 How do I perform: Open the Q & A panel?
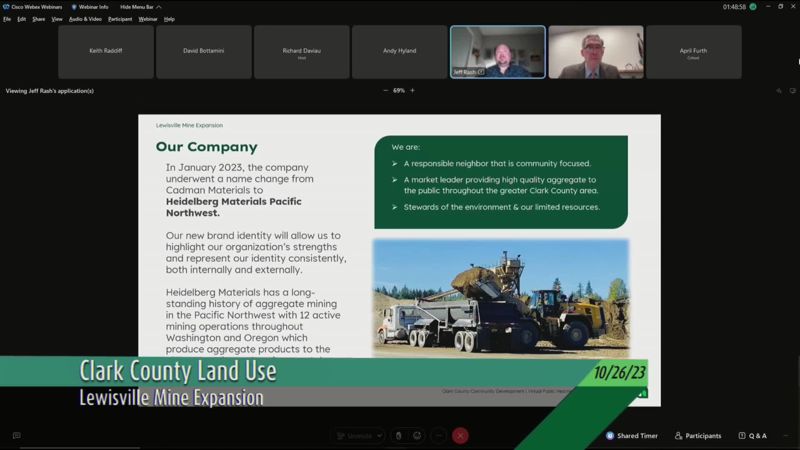click(x=753, y=436)
